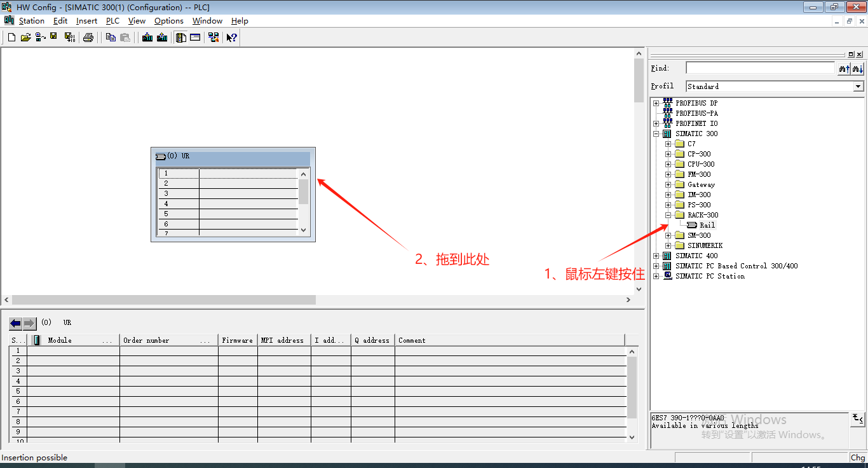Click the Order number column header
868x468 pixels.
click(x=169, y=340)
